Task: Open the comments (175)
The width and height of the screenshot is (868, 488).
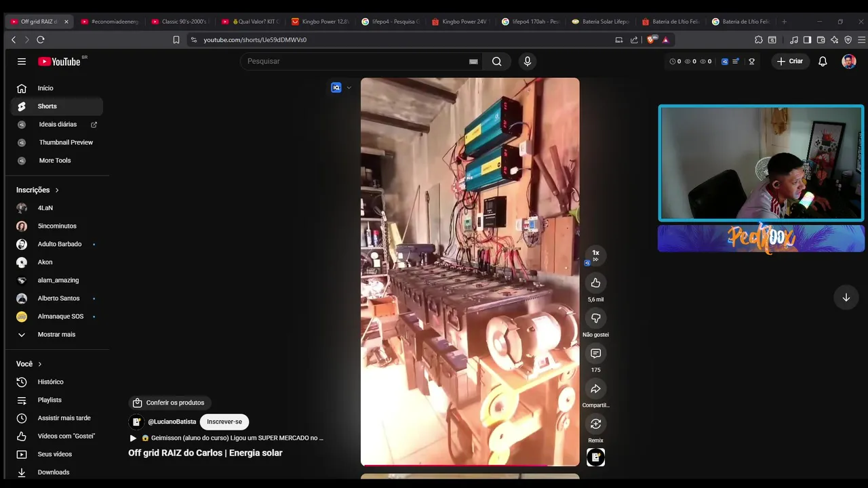Action: click(595, 353)
